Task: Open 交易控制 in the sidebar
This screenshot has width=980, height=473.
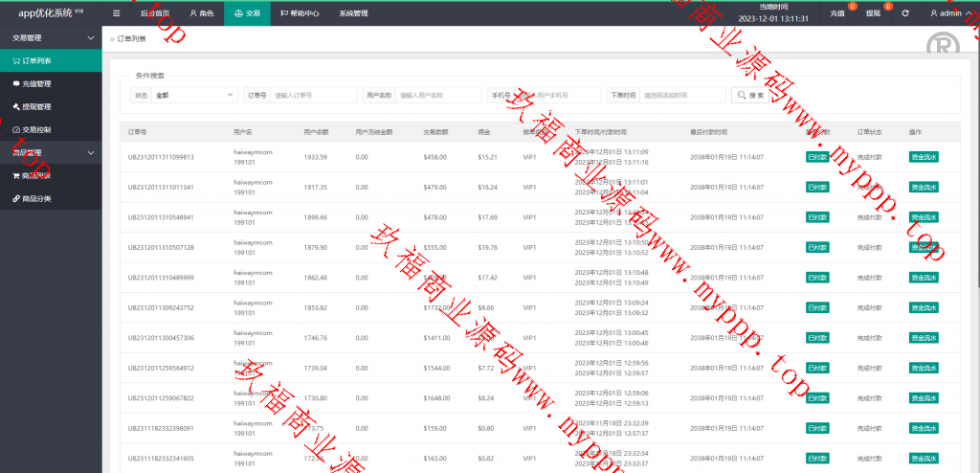Action: coord(37,129)
